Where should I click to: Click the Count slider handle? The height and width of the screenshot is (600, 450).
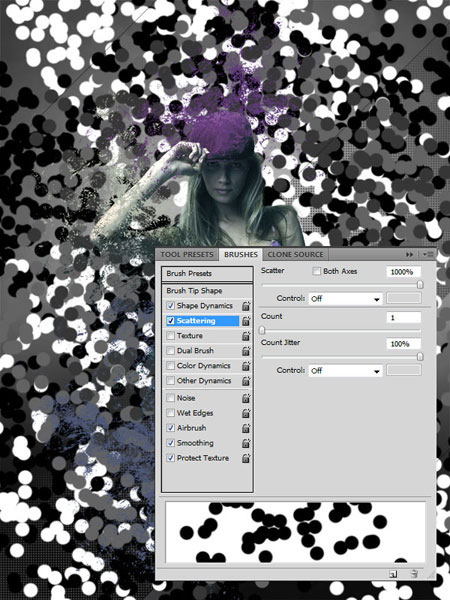pos(262,330)
